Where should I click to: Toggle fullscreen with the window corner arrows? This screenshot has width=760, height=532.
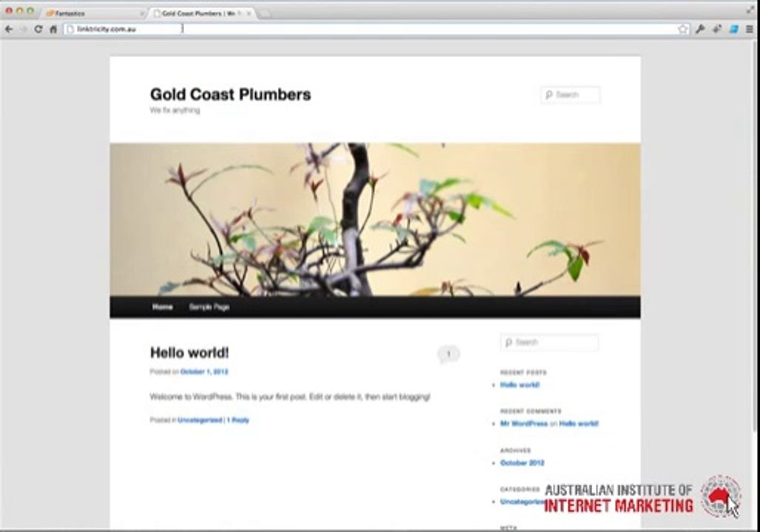(x=750, y=10)
